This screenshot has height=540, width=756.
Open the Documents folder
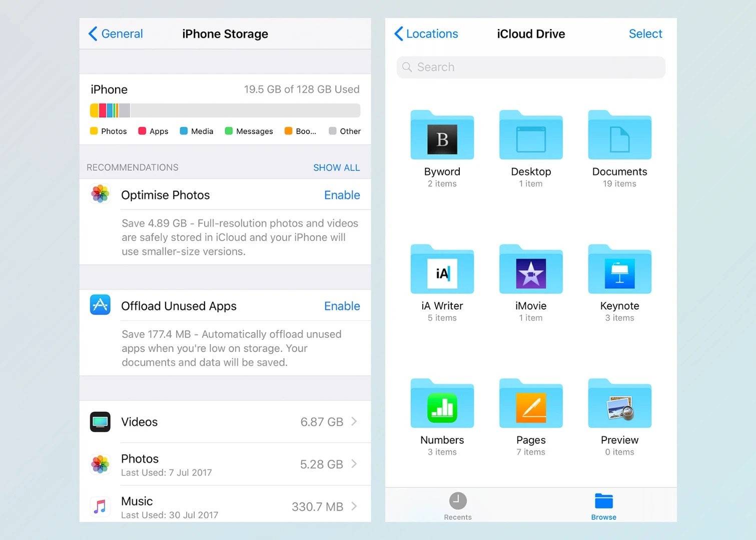(619, 135)
